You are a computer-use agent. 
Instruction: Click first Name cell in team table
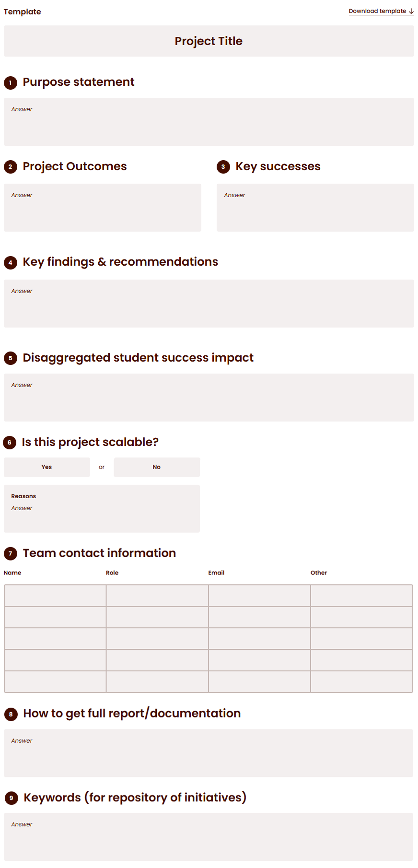point(55,596)
